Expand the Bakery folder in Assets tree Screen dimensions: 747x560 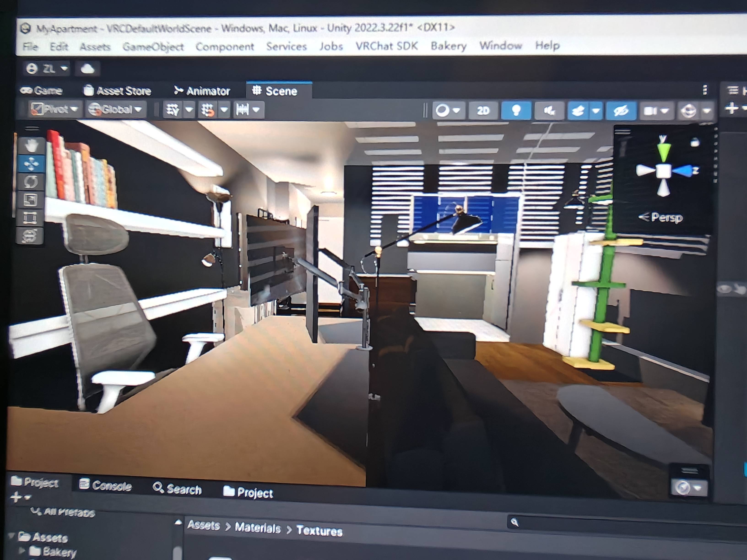point(22,551)
